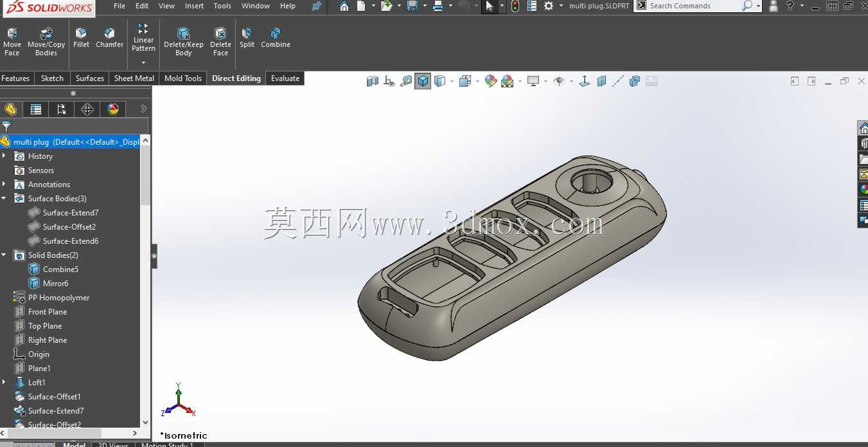Viewport: 868px width, 447px height.
Task: Open the Save button dropdown arrow
Action: pos(424,6)
